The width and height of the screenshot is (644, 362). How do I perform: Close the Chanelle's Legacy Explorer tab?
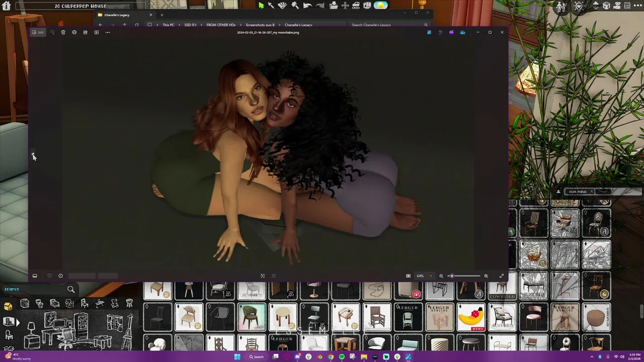click(150, 15)
